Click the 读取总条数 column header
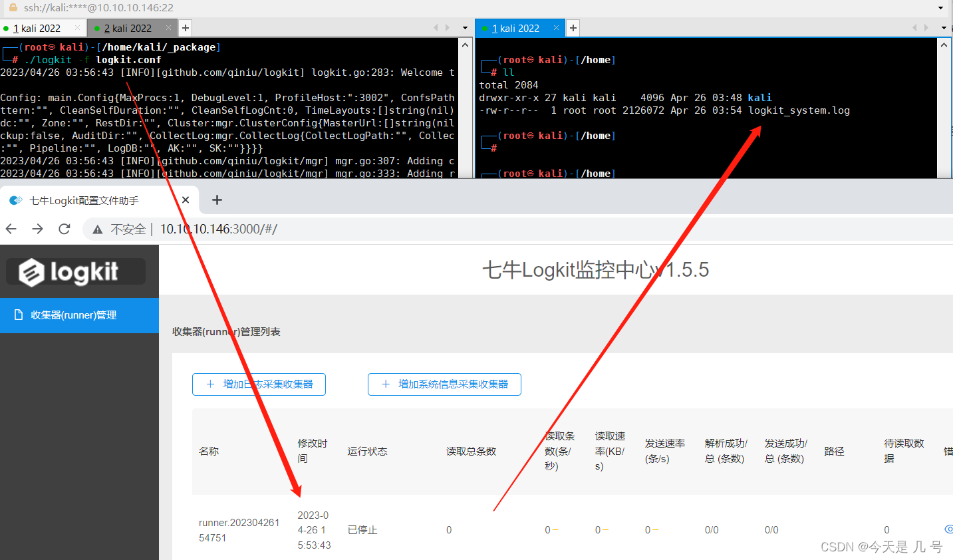Image resolution: width=953 pixels, height=560 pixels. tap(471, 451)
